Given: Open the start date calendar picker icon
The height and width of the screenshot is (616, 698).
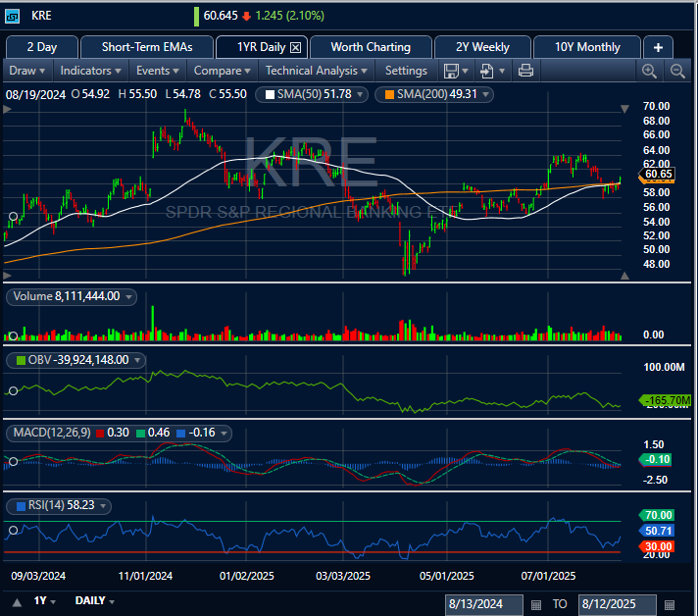Looking at the screenshot, I should click(535, 603).
